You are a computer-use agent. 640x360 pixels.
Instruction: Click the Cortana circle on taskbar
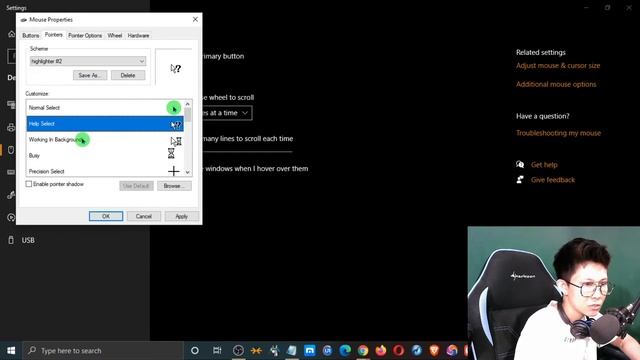coord(195,351)
